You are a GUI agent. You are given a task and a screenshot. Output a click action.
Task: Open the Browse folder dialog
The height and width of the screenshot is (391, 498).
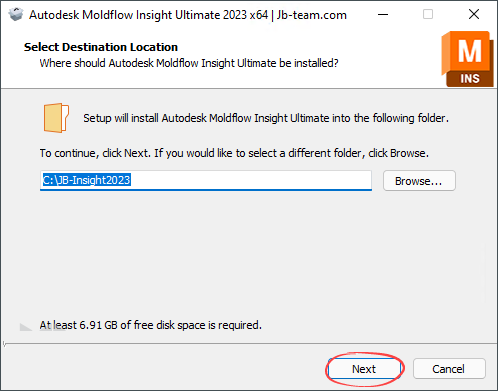pyautogui.click(x=419, y=181)
